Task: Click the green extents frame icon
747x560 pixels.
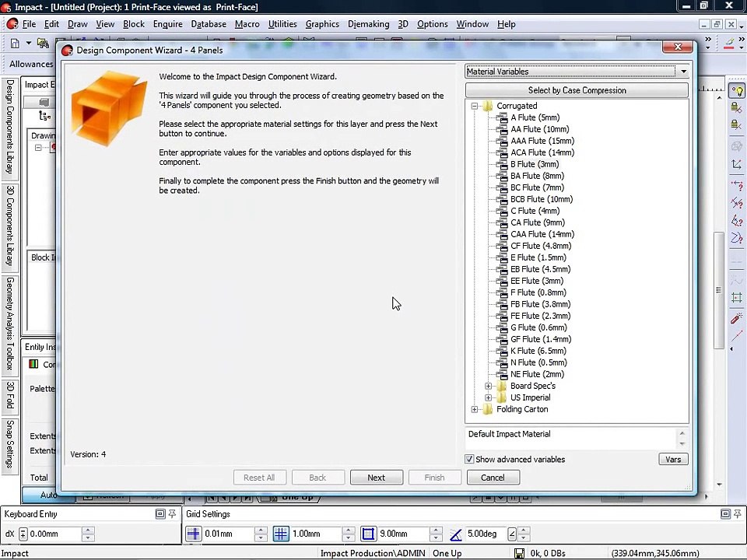Action: click(x=737, y=298)
